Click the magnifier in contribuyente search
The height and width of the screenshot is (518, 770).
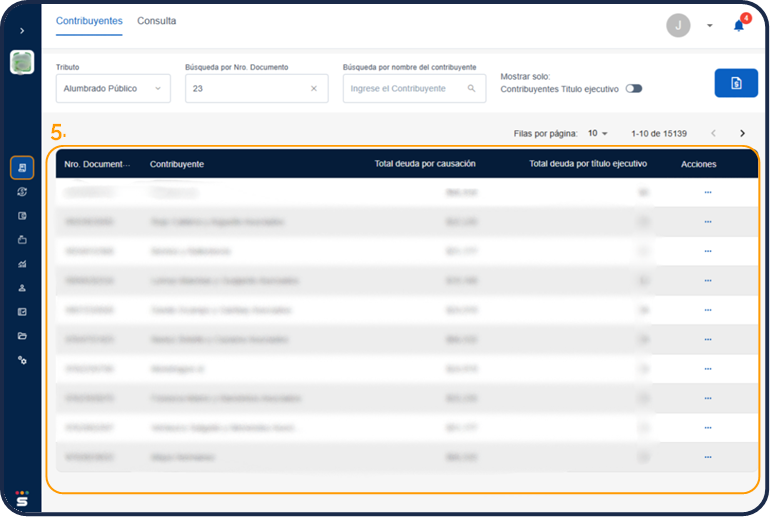471,88
